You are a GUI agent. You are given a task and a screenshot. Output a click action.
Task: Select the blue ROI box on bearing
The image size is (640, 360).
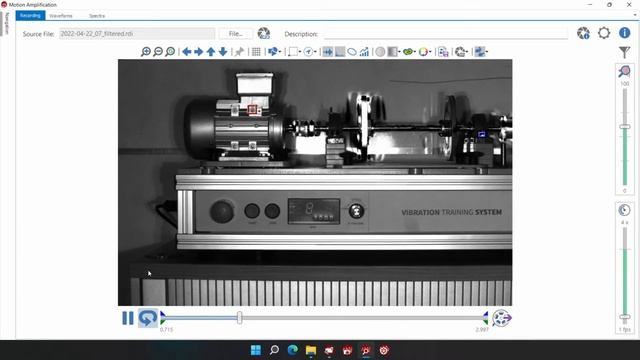[482, 134]
